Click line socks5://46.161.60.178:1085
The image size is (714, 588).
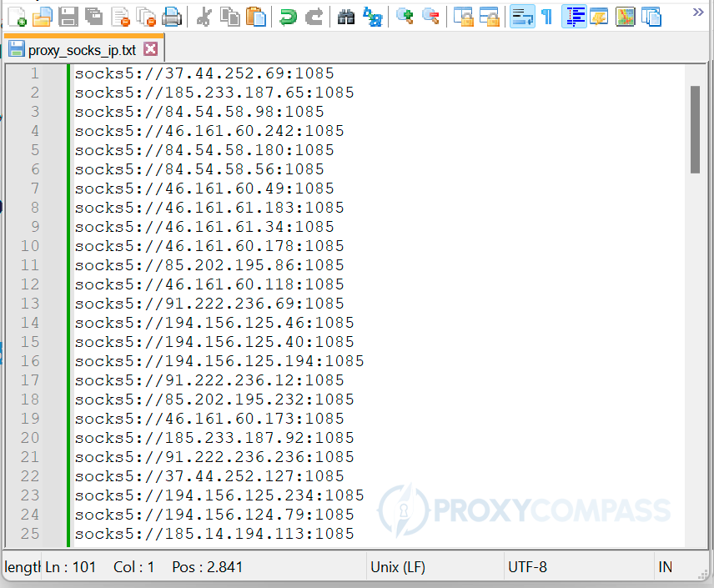[x=209, y=245]
